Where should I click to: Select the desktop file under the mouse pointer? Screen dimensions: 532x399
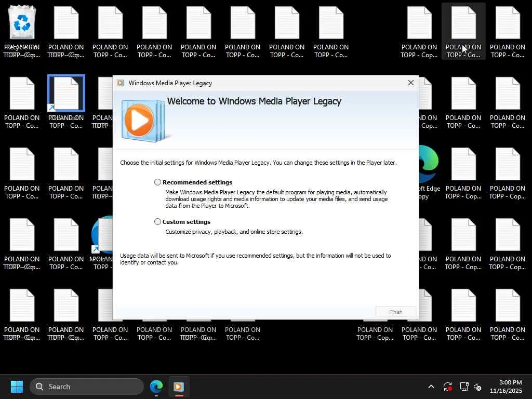click(x=463, y=32)
